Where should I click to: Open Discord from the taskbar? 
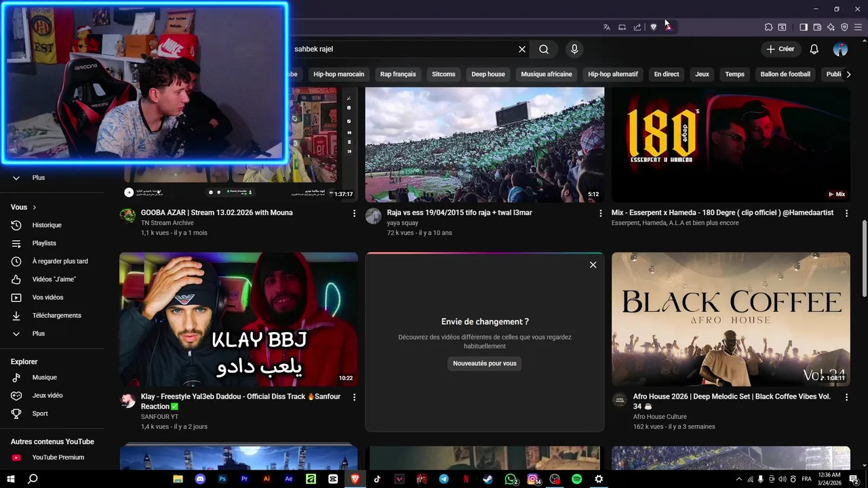coord(200,479)
